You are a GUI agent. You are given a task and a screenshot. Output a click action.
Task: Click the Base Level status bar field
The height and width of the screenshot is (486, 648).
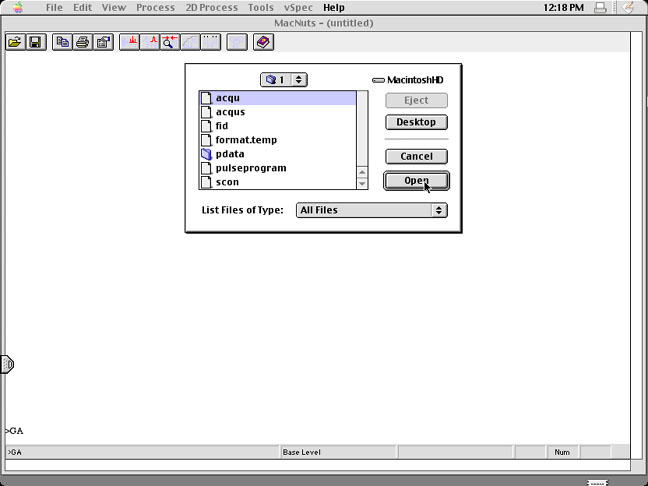tap(338, 452)
